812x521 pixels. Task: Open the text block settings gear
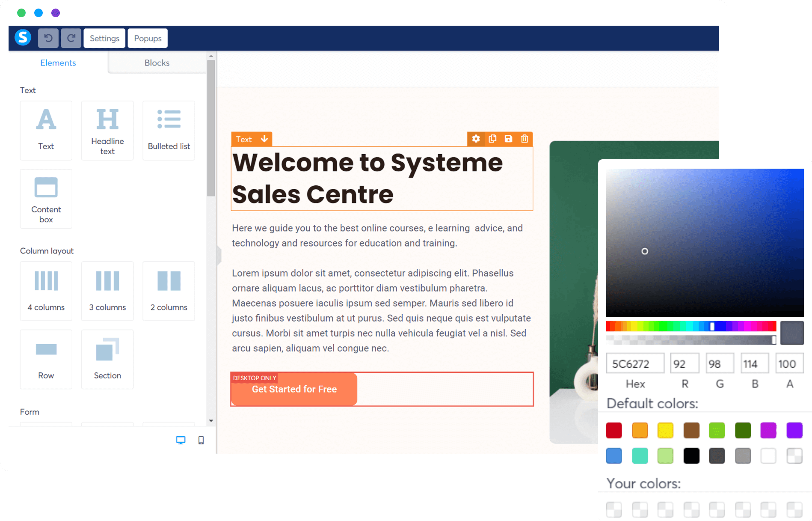click(x=476, y=139)
